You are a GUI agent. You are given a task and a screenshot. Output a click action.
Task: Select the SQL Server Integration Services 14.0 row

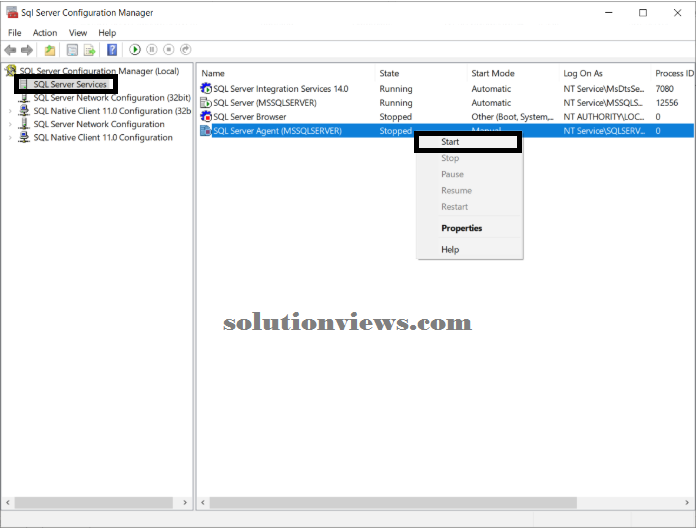click(446, 88)
